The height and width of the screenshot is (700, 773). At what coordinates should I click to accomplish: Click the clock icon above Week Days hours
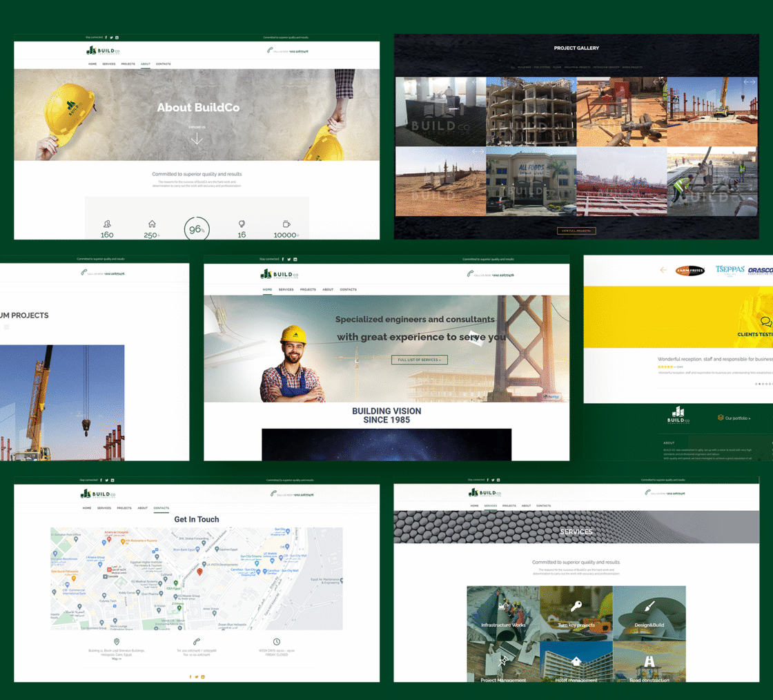tap(277, 642)
